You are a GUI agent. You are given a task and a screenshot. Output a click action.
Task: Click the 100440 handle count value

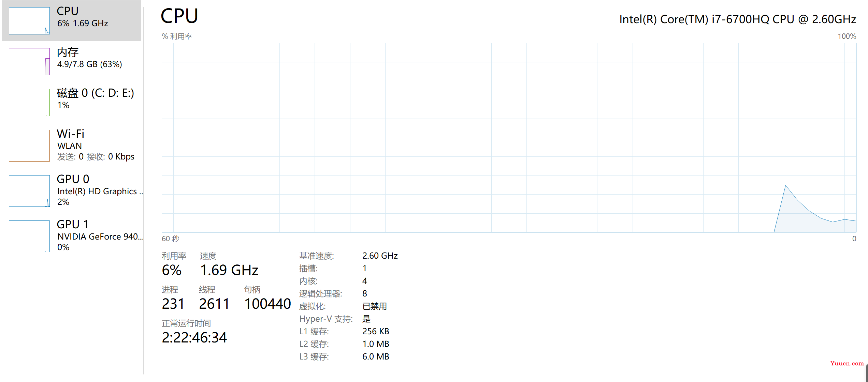pyautogui.click(x=267, y=304)
